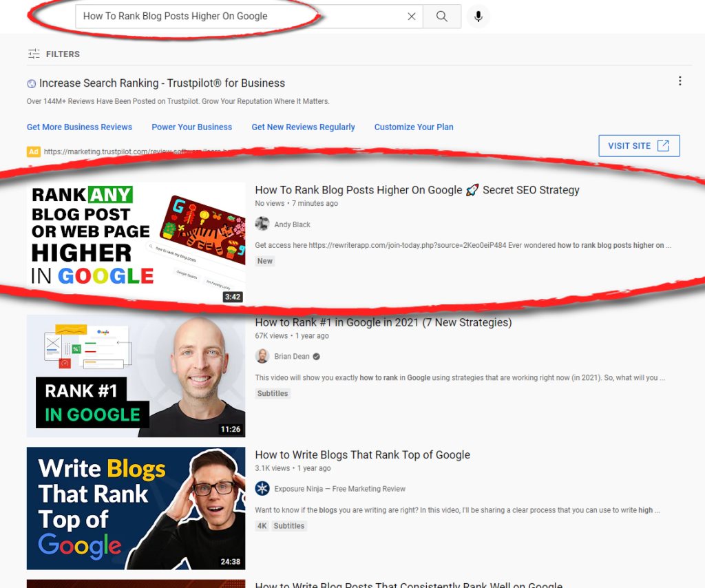
Task: Click 'No views • 7 minutes ago' text
Action: click(296, 204)
